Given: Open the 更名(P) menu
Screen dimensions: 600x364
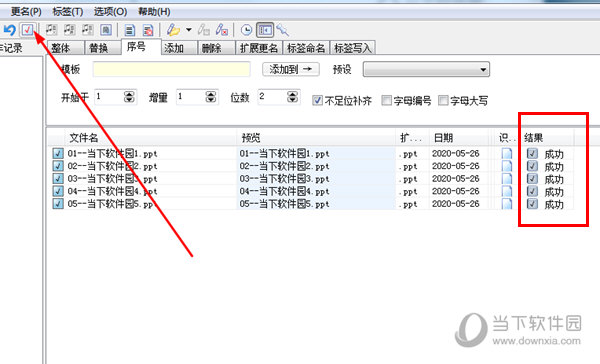Looking at the screenshot, I should 26,12.
